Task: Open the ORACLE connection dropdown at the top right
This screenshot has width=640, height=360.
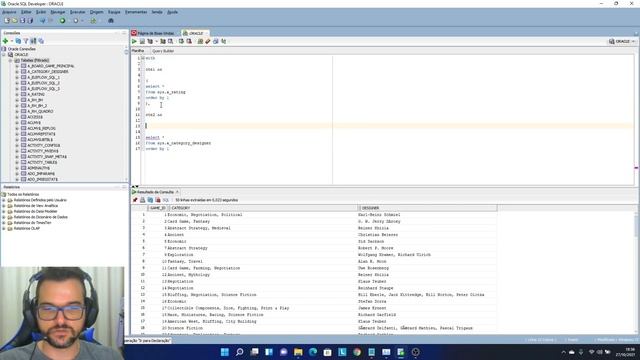Action: [622, 41]
